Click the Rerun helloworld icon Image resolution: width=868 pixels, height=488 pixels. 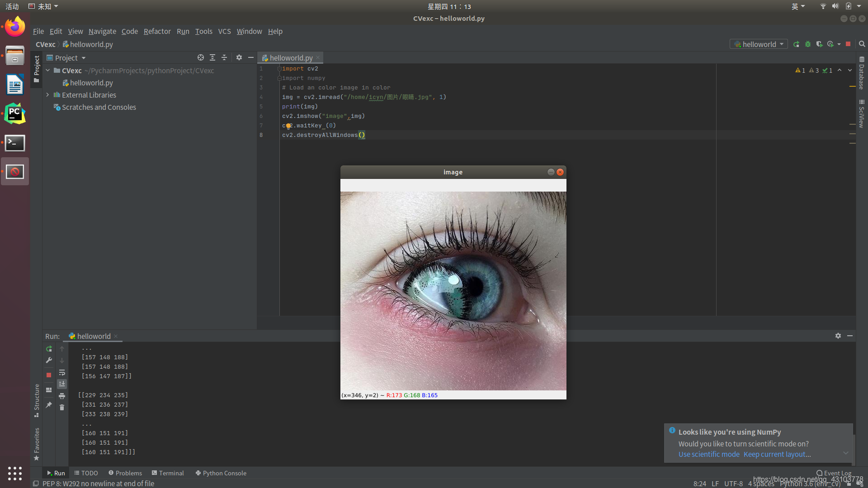point(49,348)
